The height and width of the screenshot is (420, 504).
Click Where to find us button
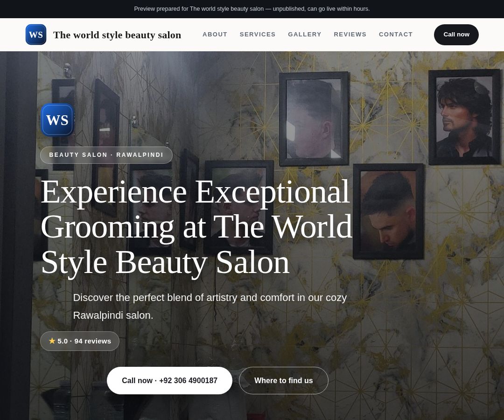point(284,380)
